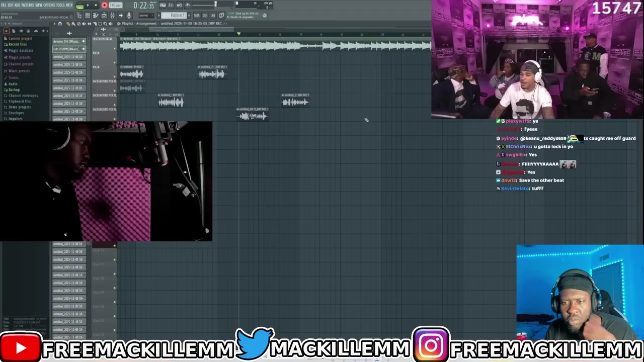Viewport: 644px width, 362px height.
Task: Open the FILE menu
Action: click(x=4, y=5)
